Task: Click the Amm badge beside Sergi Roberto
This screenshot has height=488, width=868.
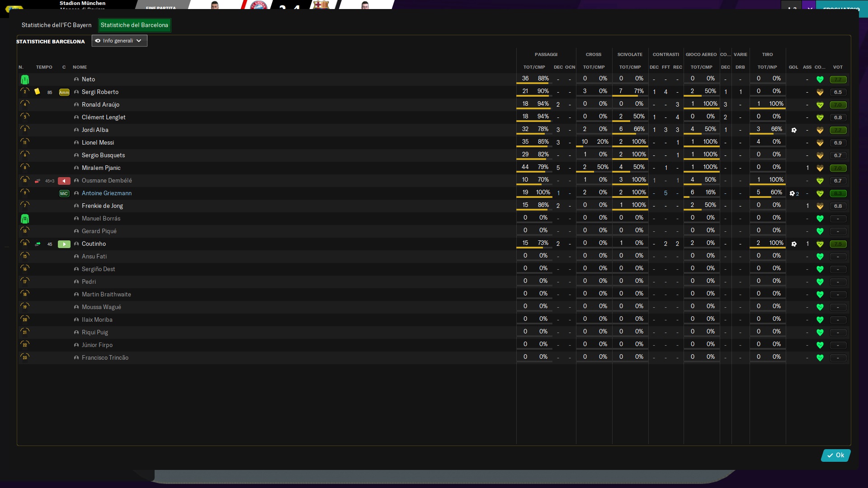Action: 64,92
